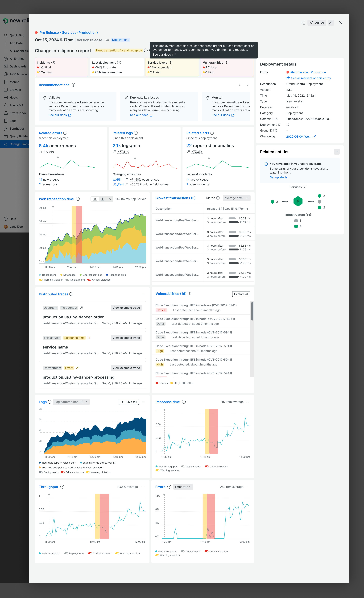Click the help icon next to Distributed traces
Image resolution: width=364 pixels, height=598 pixels.
click(71, 294)
